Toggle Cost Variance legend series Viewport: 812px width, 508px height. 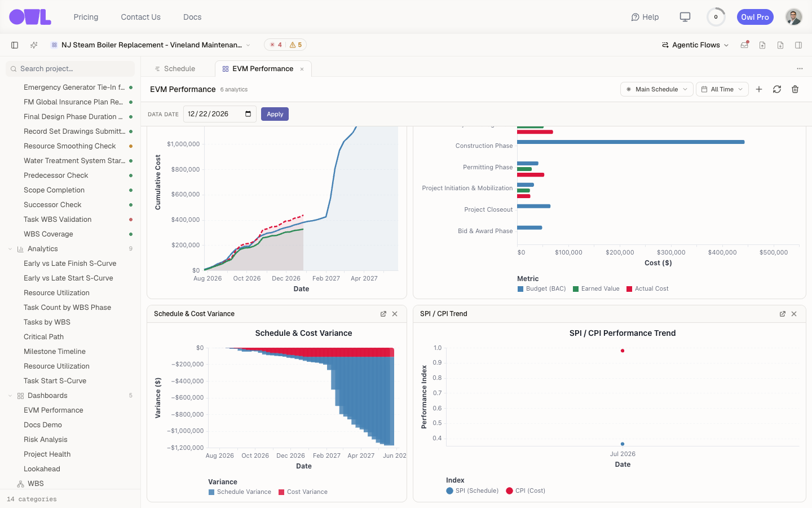(303, 492)
